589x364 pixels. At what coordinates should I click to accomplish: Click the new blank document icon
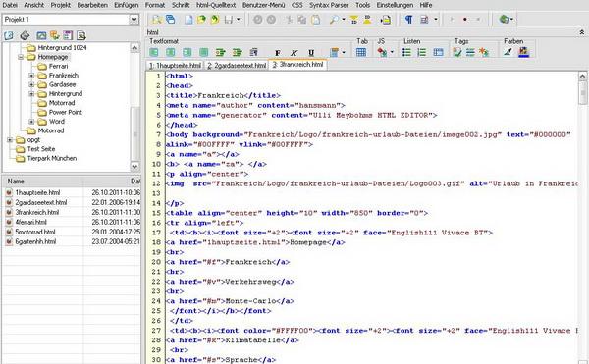pyautogui.click(x=188, y=20)
